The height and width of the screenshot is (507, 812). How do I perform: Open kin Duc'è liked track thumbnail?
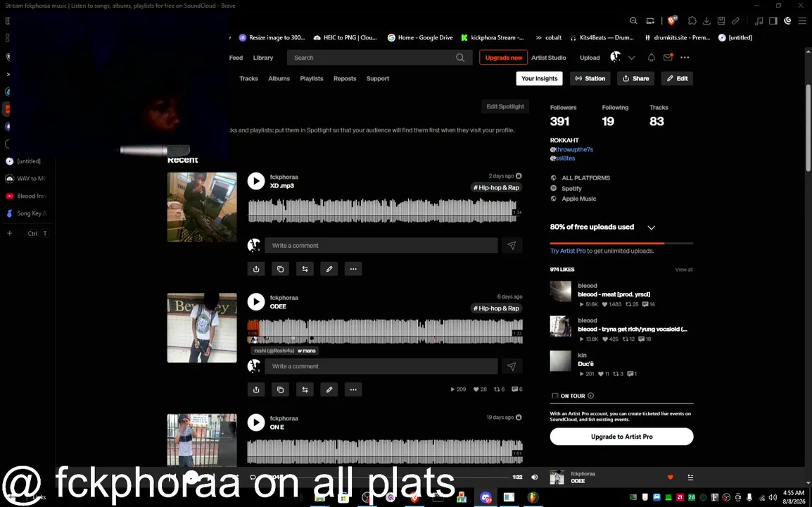[560, 361]
